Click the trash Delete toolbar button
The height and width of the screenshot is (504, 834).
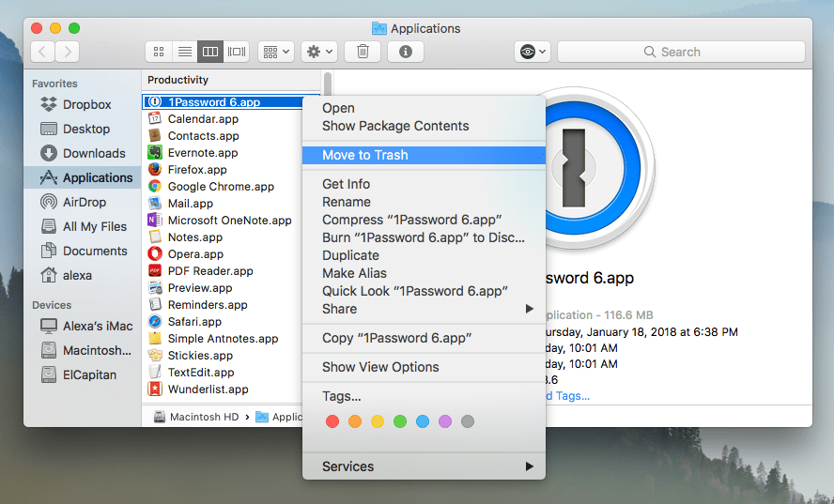pos(363,52)
